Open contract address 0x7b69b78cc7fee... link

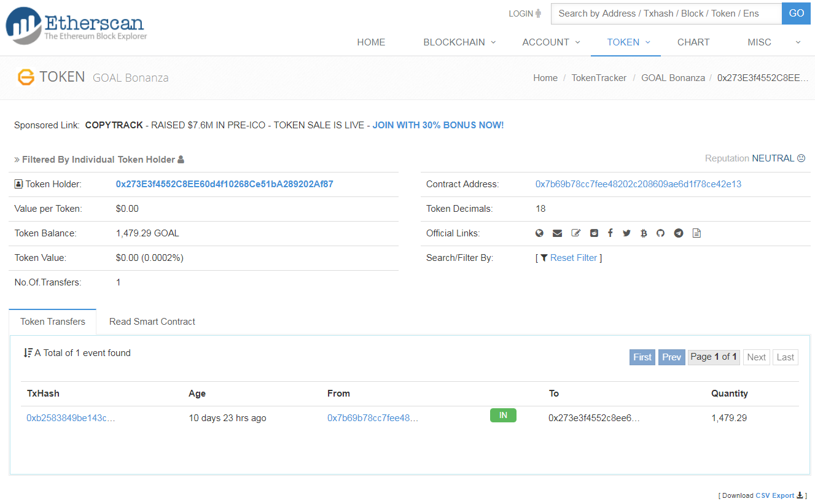pyautogui.click(x=639, y=184)
